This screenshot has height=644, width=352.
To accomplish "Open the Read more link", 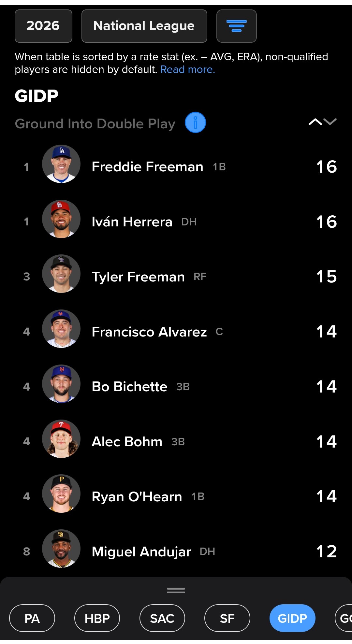I will [188, 69].
